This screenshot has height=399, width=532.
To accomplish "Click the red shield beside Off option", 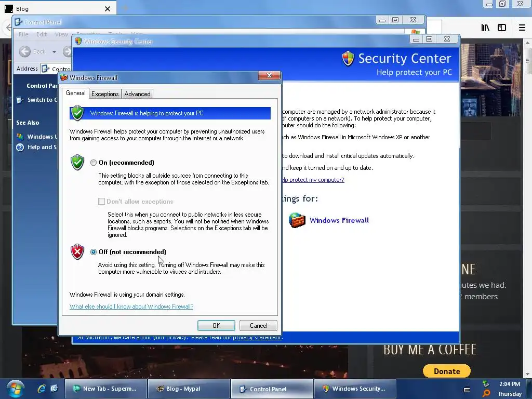I will click(x=77, y=252).
